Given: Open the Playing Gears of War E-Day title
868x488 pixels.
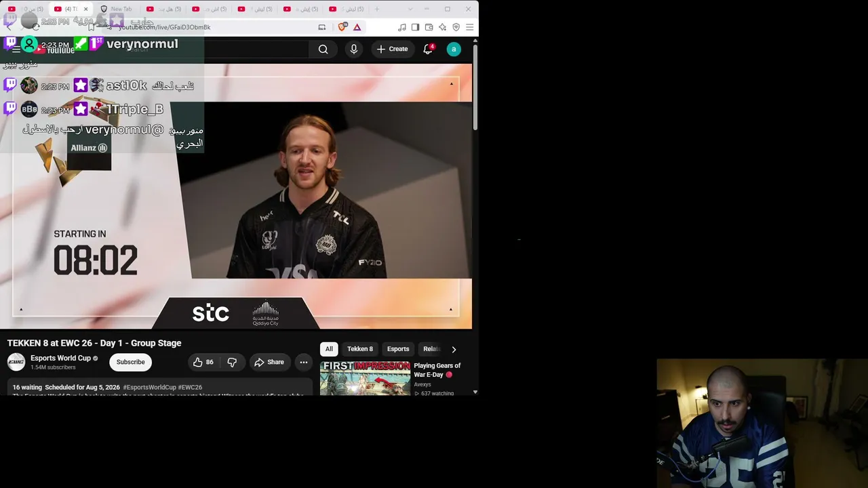Looking at the screenshot, I should coord(437,370).
